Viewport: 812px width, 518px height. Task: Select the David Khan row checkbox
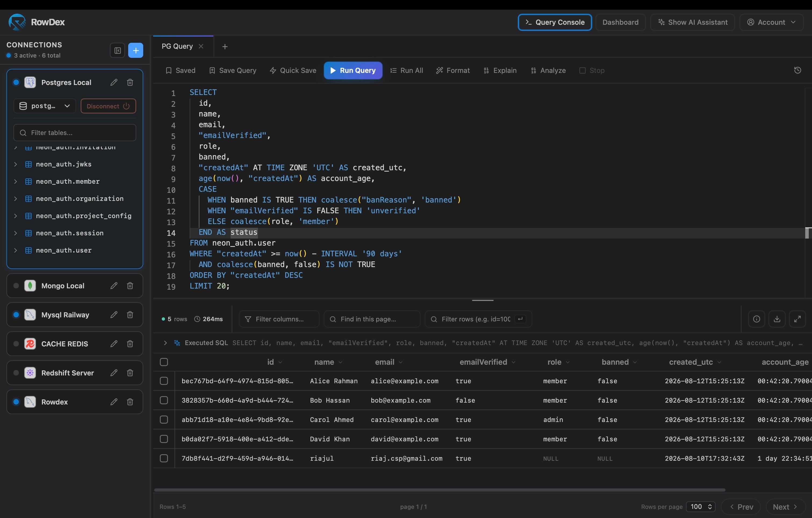[164, 439]
